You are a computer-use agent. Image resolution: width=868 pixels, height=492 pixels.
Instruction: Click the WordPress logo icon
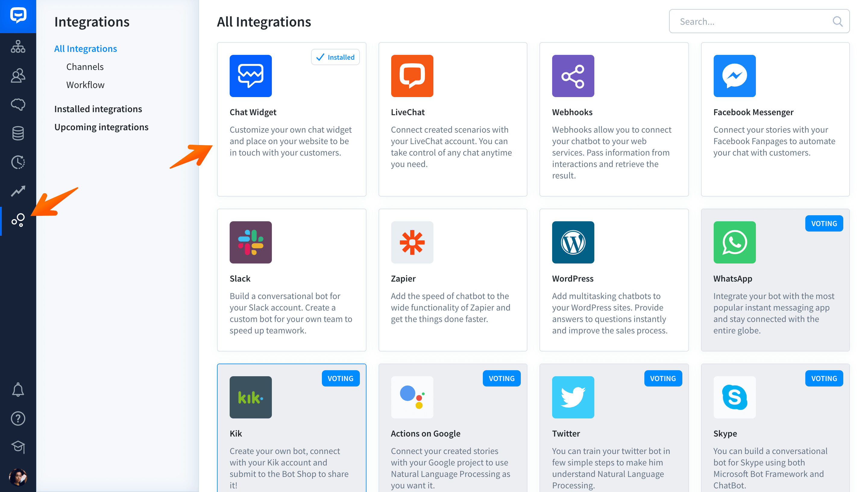[573, 242]
